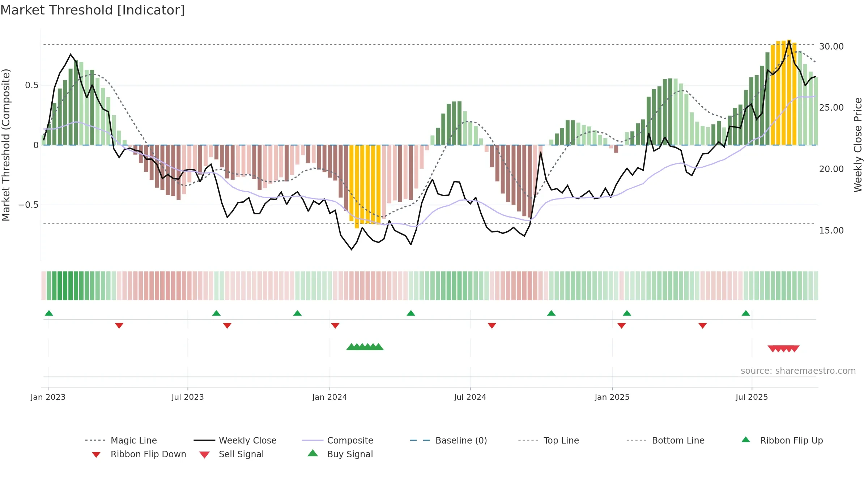
Task: Click the Ribbon Flip Down triangle in late August 2023
Action: click(x=227, y=325)
